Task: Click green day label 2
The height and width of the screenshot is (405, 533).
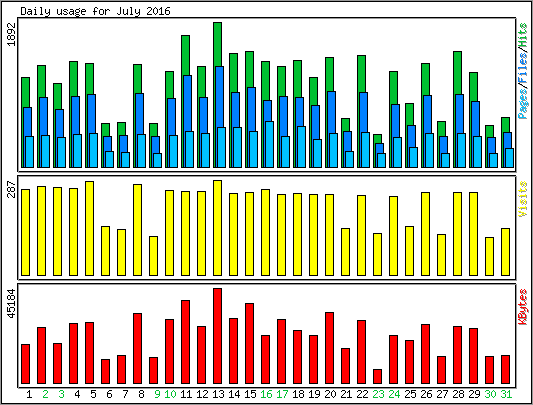Action: click(45, 394)
